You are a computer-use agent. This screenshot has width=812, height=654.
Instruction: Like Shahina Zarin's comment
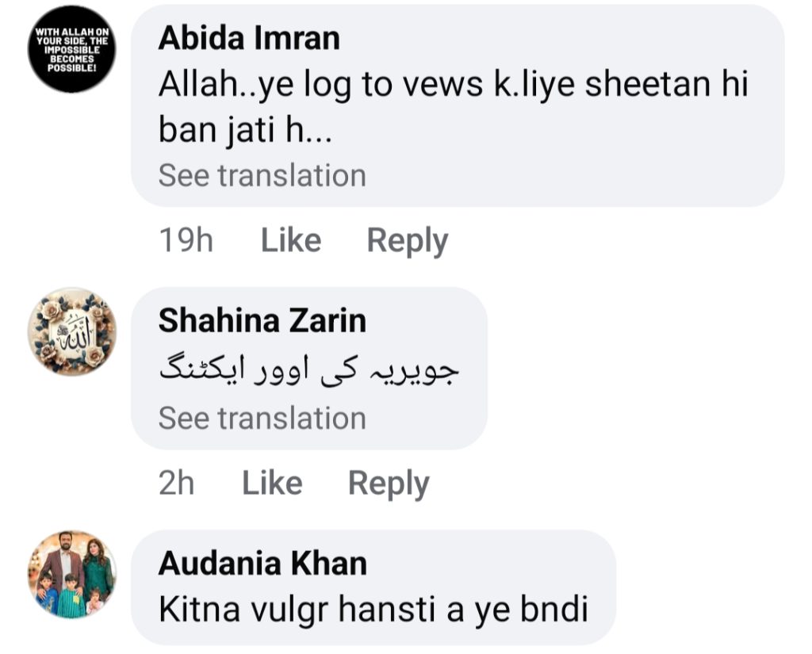[x=272, y=484]
